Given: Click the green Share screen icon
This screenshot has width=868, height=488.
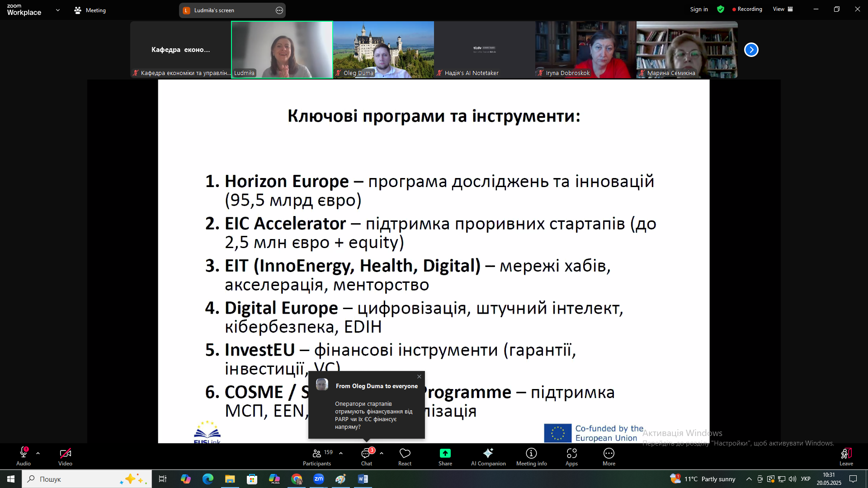Looking at the screenshot, I should pyautogui.click(x=445, y=453).
